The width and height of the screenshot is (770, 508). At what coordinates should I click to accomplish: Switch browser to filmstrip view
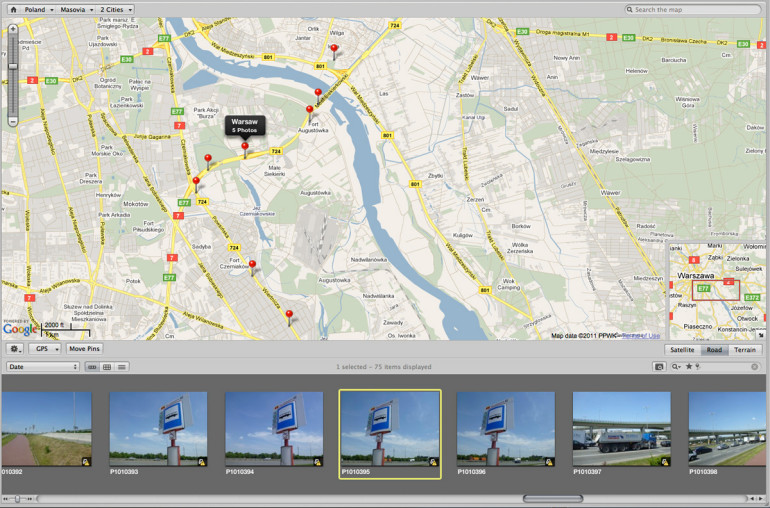[x=92, y=367]
